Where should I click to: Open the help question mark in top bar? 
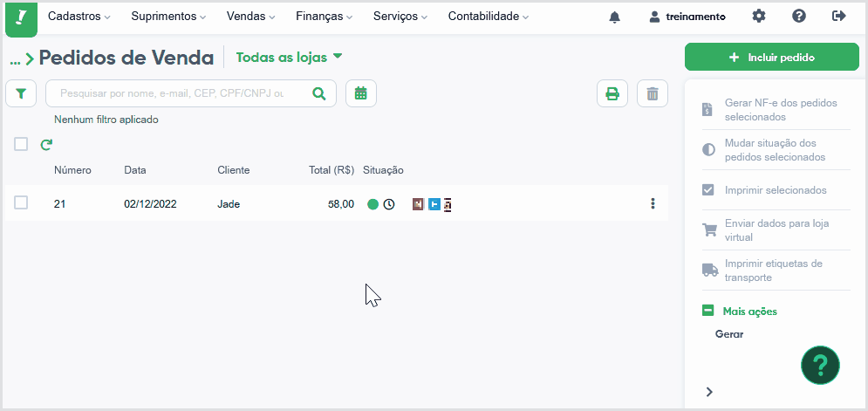pyautogui.click(x=799, y=16)
